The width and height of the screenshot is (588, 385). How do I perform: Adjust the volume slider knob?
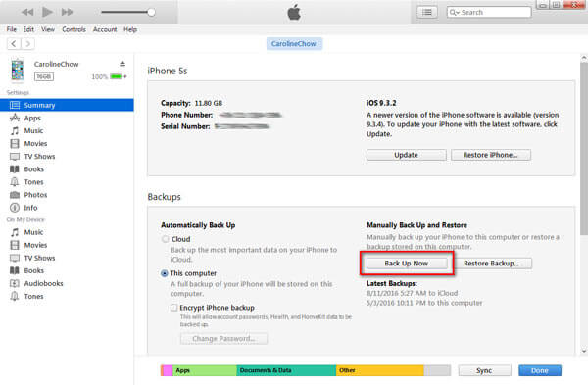pyautogui.click(x=151, y=12)
